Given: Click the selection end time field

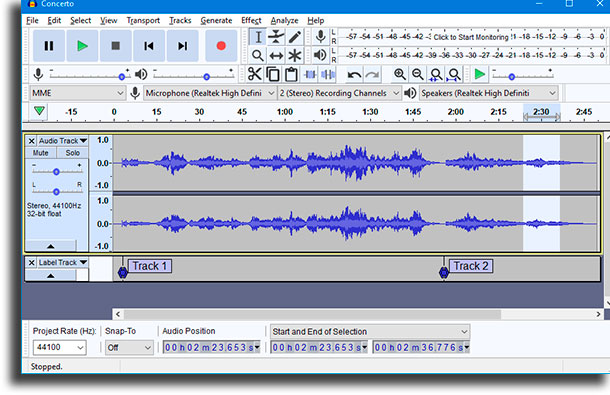Looking at the screenshot, I should coord(421,347).
